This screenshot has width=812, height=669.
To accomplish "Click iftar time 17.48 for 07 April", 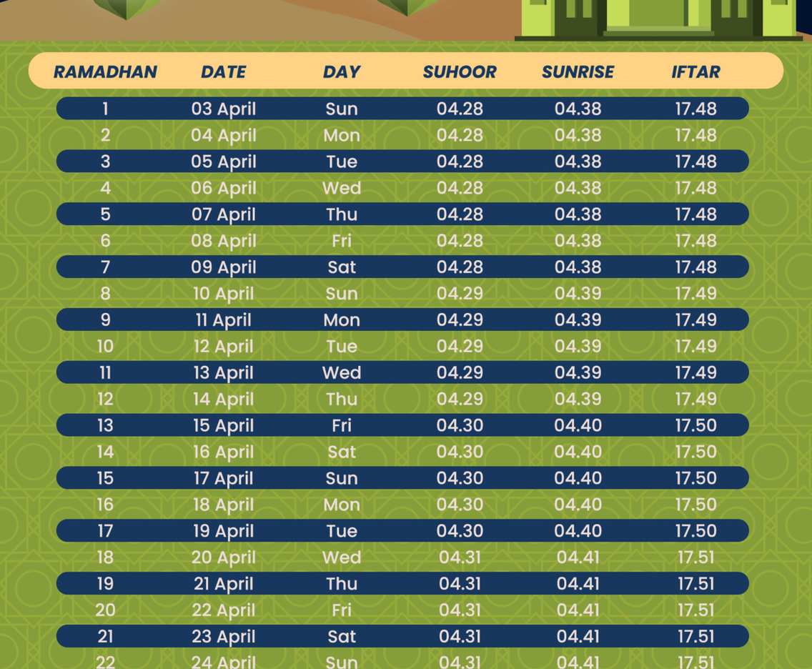I will [696, 214].
